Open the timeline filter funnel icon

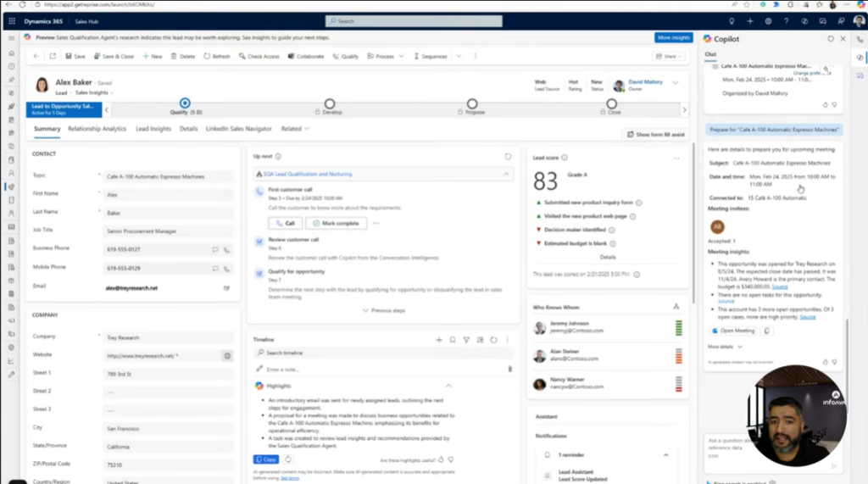466,339
